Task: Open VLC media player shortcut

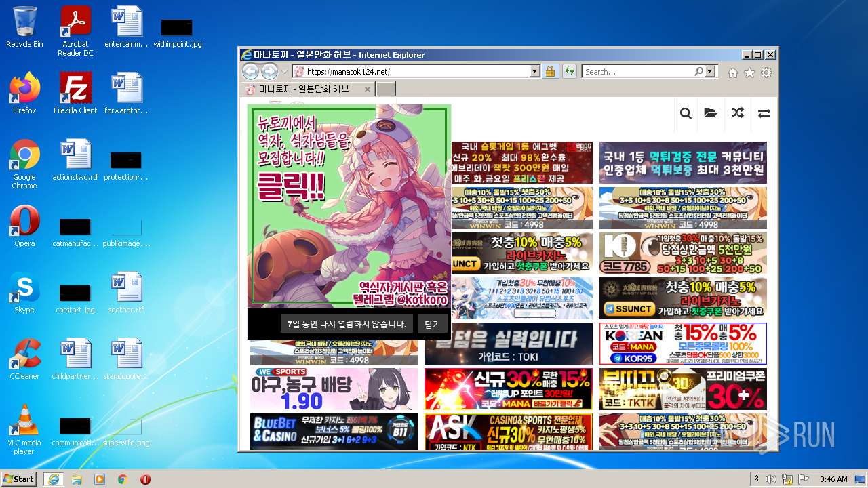Action: point(24,430)
